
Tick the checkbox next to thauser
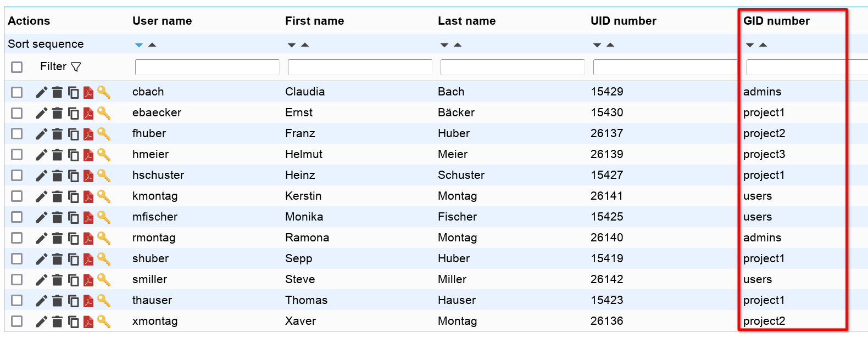coord(17,301)
